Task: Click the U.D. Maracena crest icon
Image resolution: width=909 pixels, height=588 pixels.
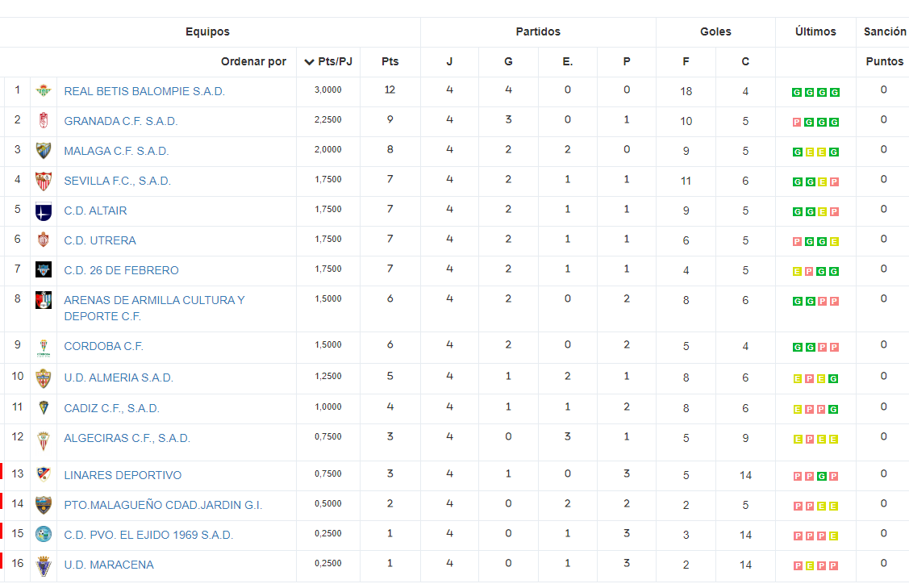Action: pyautogui.click(x=44, y=565)
